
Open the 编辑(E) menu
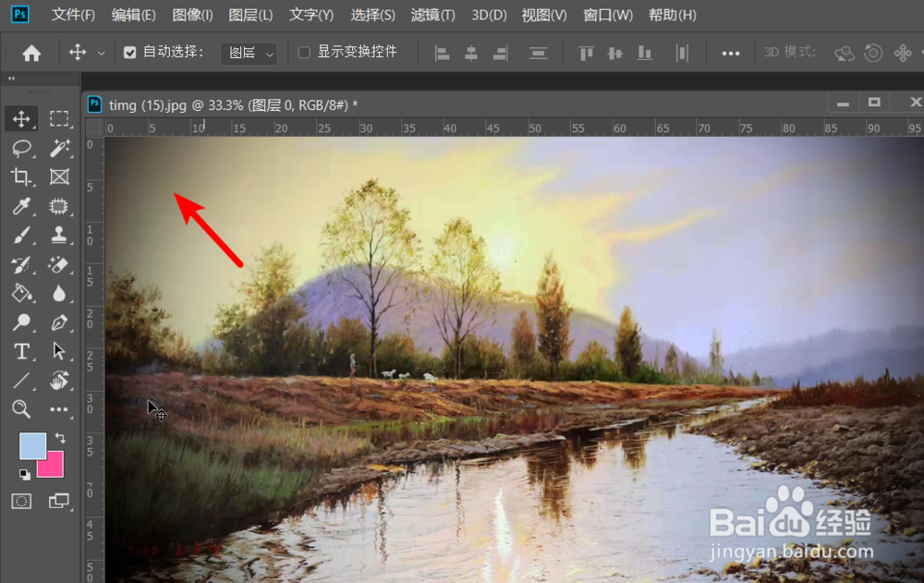[134, 15]
